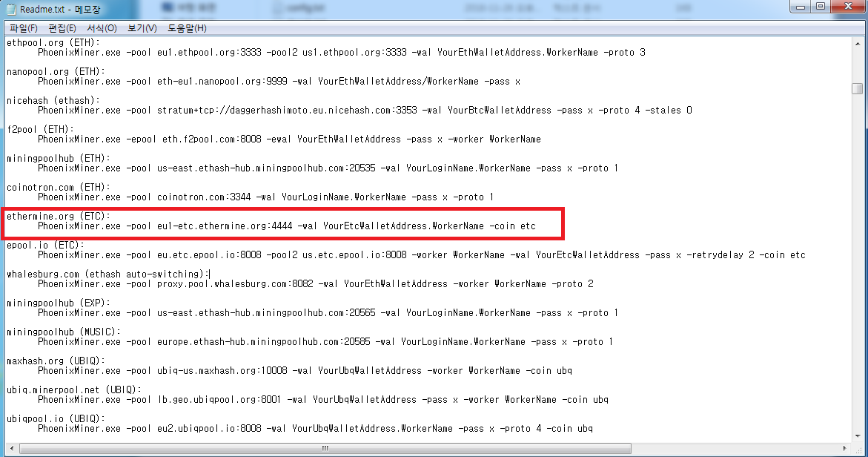This screenshot has width=868, height=457.
Task: Close the Readme.txt Notepad window
Action: (848, 7)
